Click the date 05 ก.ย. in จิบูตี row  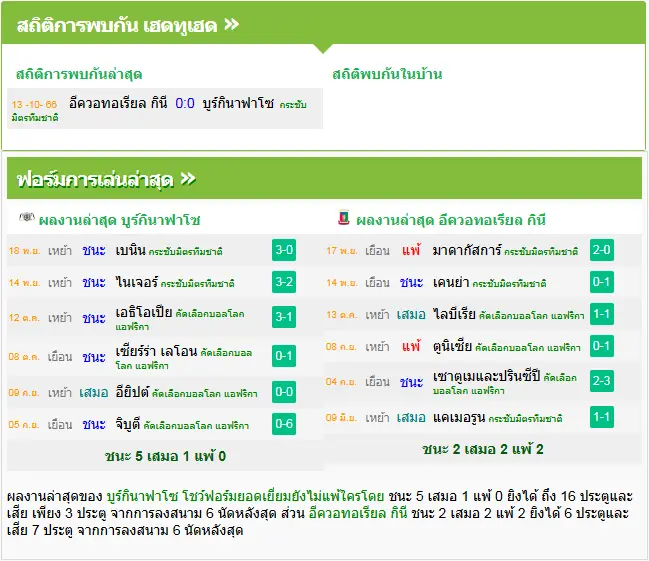coord(24,424)
